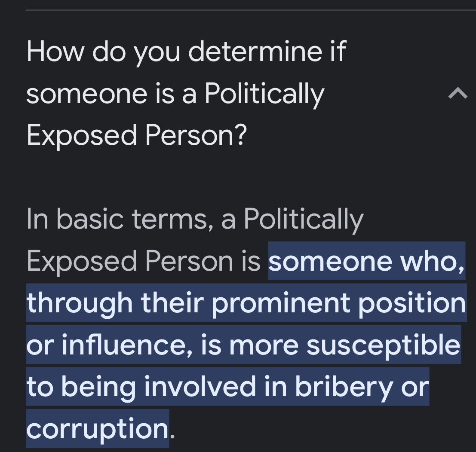Click the word 'bribery' in the answer
Image resolution: width=476 pixels, height=452 pixels.
tap(344, 386)
